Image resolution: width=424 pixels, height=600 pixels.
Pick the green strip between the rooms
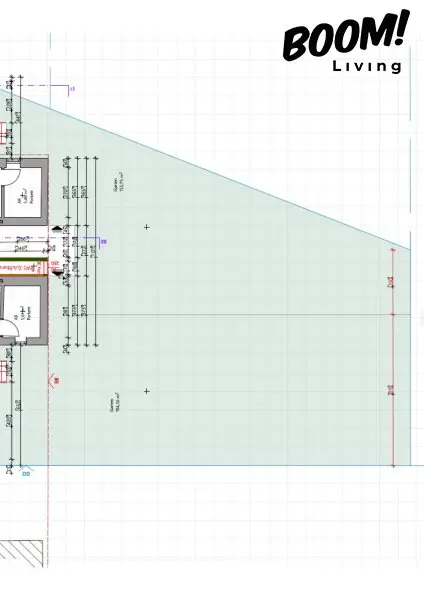pyautogui.click(x=21, y=260)
